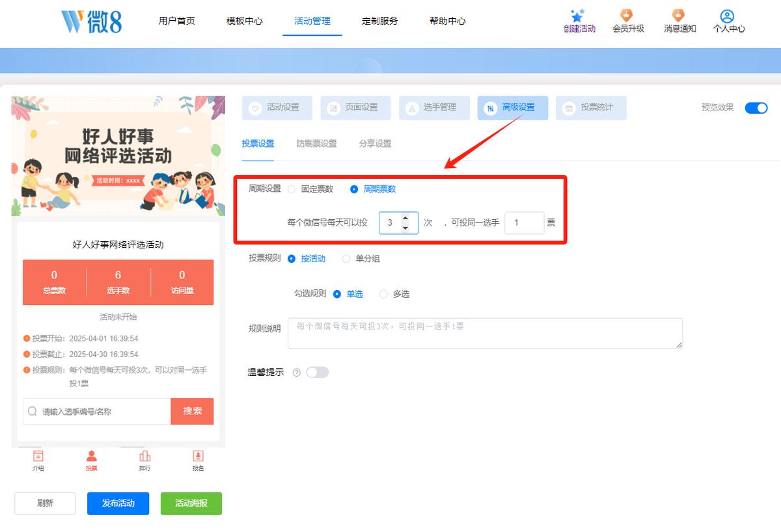
Task: Click the 活动未开始 status text
Action: (x=118, y=317)
